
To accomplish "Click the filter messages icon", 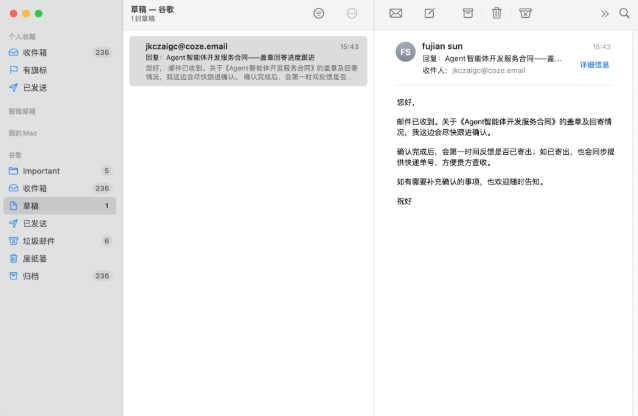I will (x=319, y=13).
